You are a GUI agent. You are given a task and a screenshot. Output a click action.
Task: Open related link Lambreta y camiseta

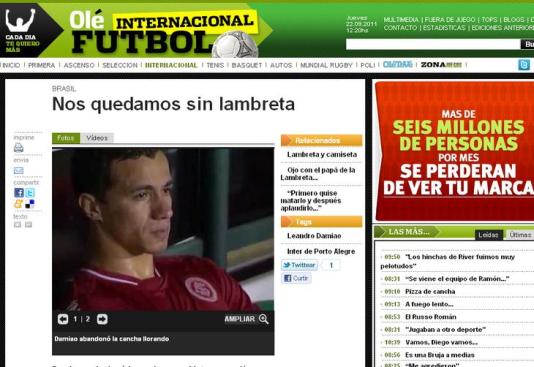[322, 155]
